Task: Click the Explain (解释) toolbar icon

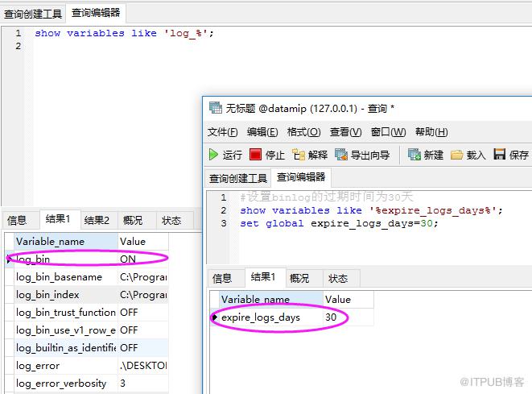Action: [x=299, y=155]
